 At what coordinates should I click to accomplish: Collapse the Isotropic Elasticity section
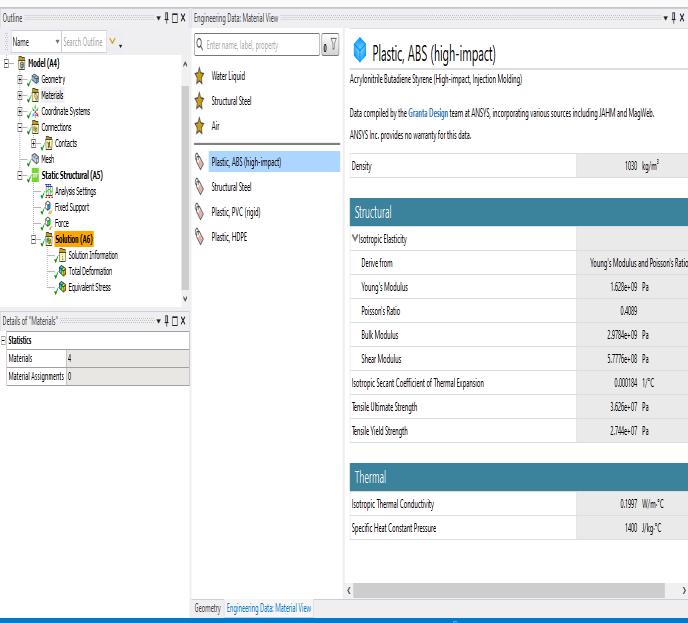pos(355,238)
